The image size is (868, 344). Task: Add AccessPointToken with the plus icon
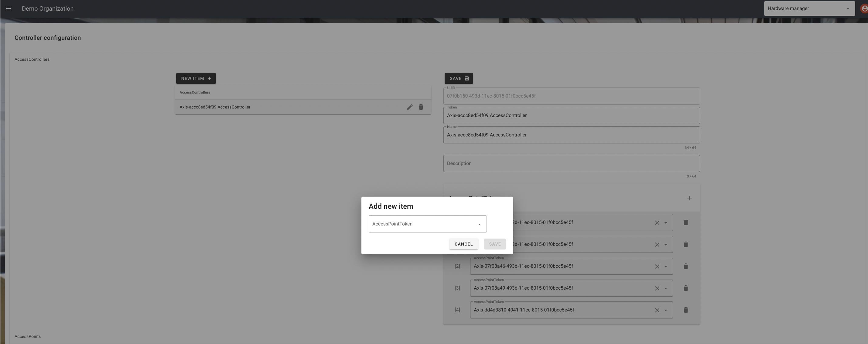tap(689, 198)
